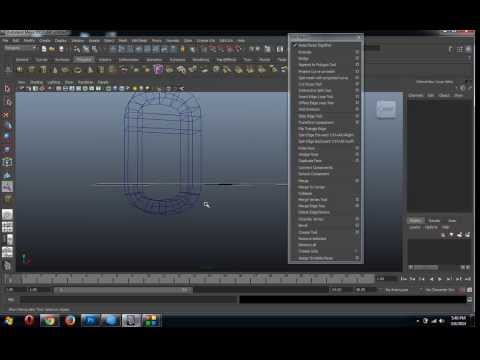
Task: Switch to Animation shelf tab
Action: pos(154,60)
